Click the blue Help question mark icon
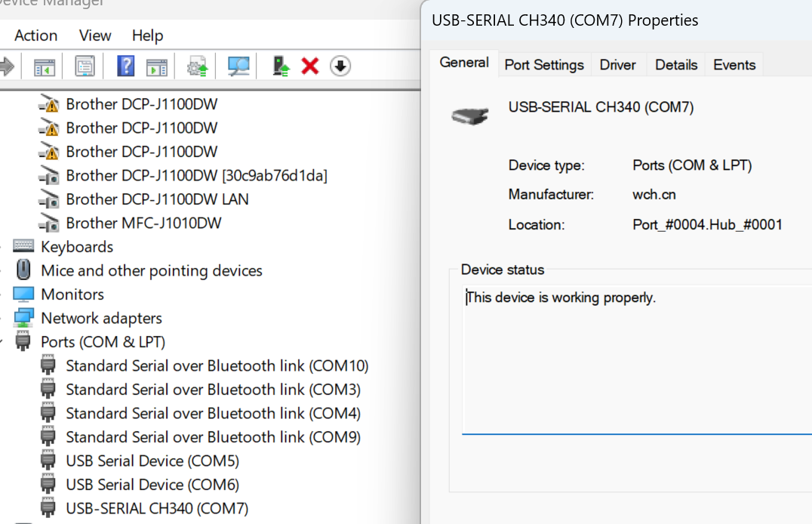This screenshot has height=524, width=812. coord(125,66)
